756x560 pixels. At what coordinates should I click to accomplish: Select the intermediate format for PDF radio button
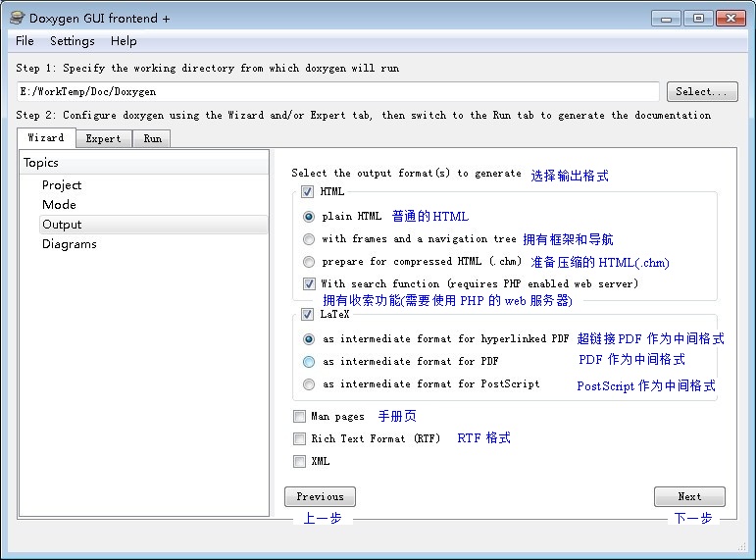point(309,362)
